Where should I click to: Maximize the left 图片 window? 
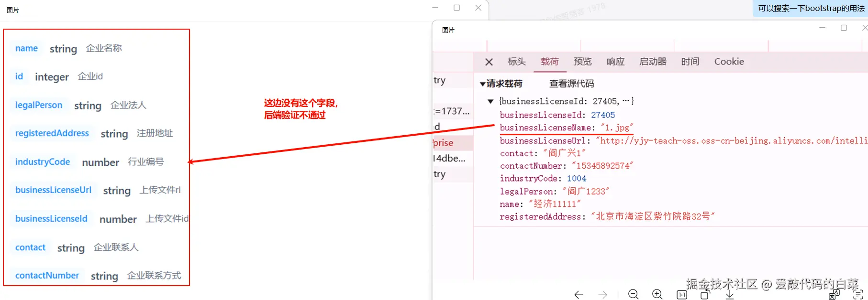[x=456, y=8]
